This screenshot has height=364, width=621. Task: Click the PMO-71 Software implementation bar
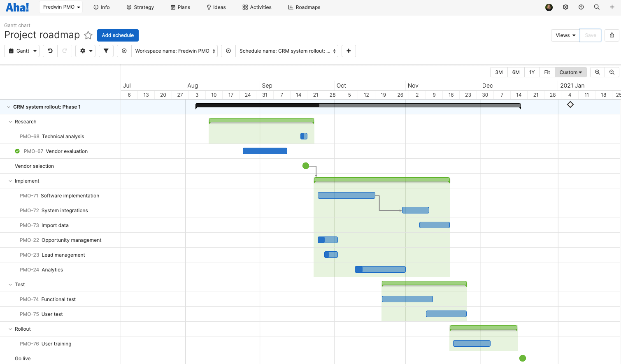pyautogui.click(x=347, y=195)
